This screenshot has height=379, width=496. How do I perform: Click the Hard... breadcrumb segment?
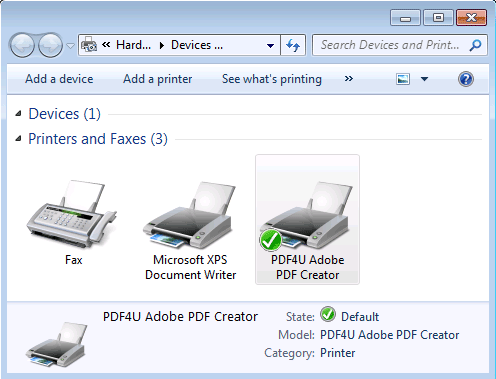click(133, 45)
